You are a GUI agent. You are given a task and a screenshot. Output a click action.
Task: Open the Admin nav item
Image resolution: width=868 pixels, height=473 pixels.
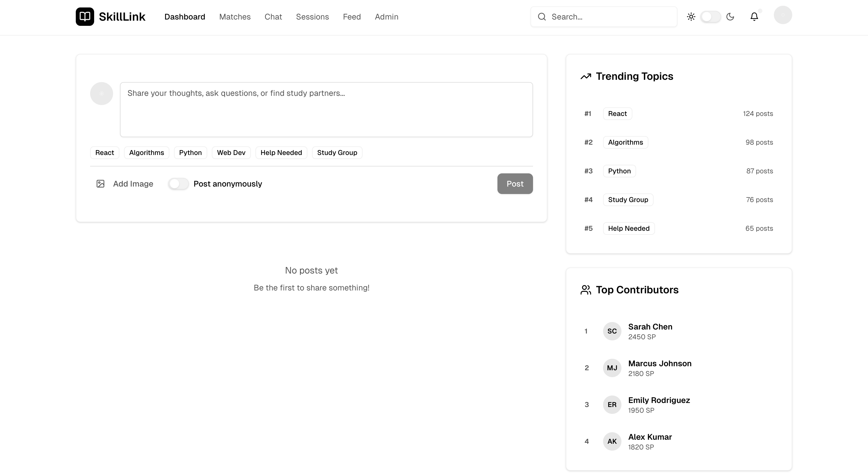click(x=386, y=17)
